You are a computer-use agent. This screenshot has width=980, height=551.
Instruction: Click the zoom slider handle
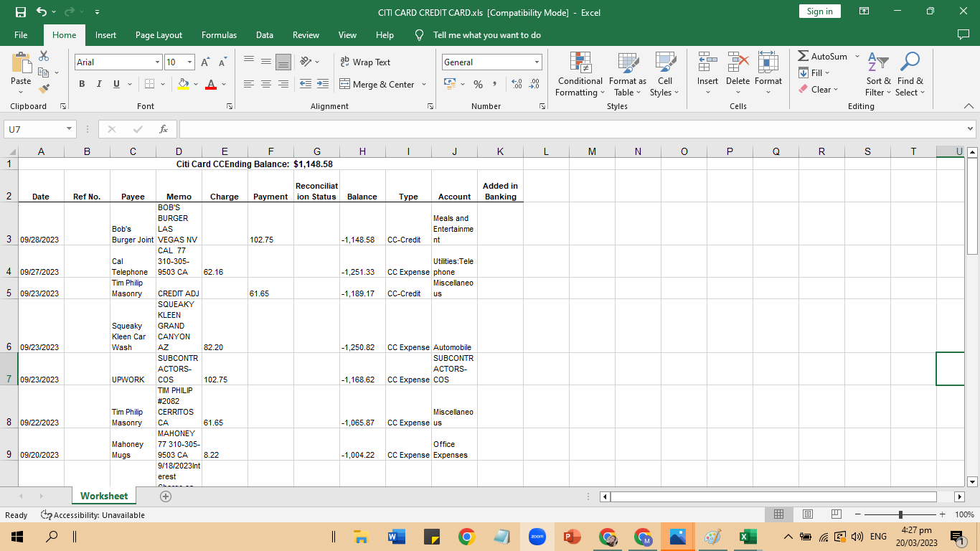click(900, 514)
